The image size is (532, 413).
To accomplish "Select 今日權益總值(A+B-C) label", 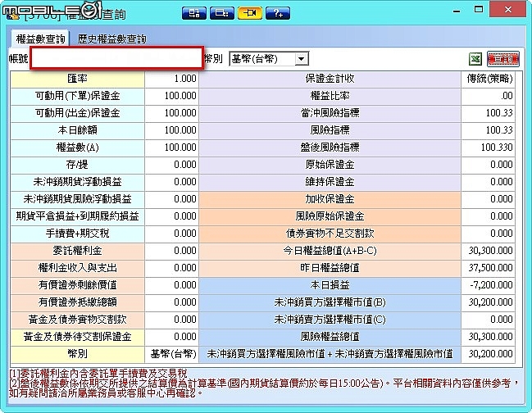I will click(330, 252).
